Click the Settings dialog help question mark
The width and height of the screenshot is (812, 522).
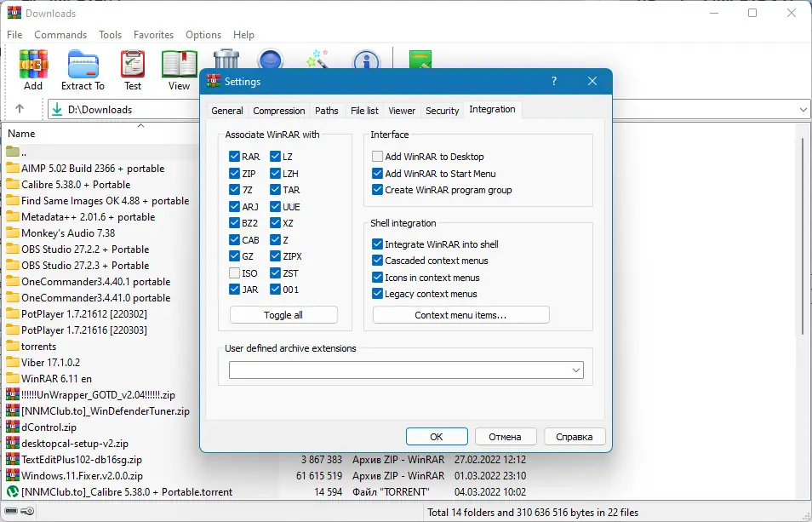click(x=554, y=81)
